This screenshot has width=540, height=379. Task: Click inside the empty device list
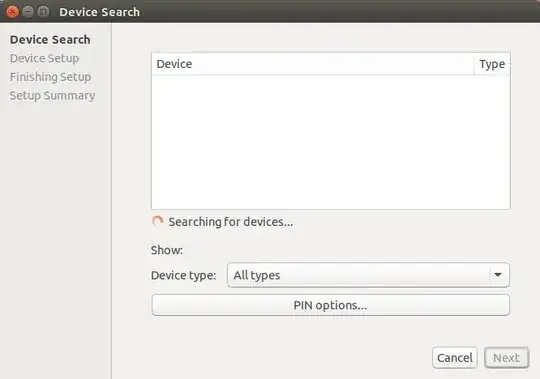331,142
